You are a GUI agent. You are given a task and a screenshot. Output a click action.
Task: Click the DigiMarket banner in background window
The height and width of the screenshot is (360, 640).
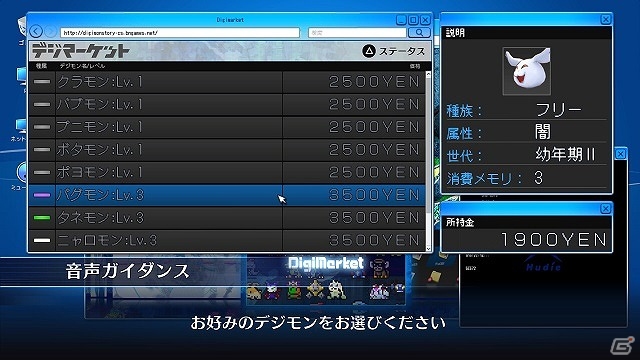tap(326, 263)
